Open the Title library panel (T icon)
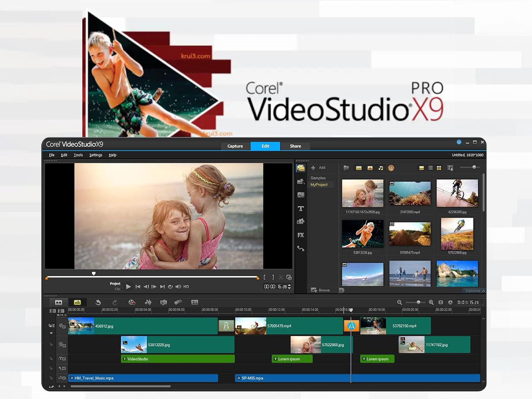Image resolution: width=532 pixels, height=399 pixels. click(301, 208)
